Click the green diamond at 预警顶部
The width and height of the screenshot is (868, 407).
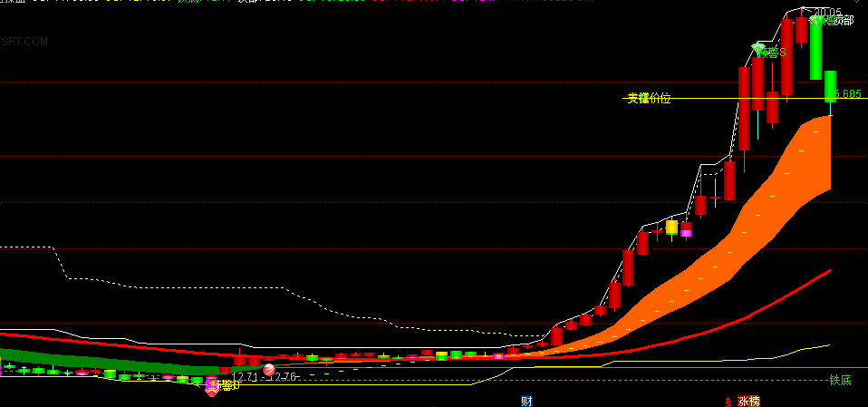click(x=816, y=20)
